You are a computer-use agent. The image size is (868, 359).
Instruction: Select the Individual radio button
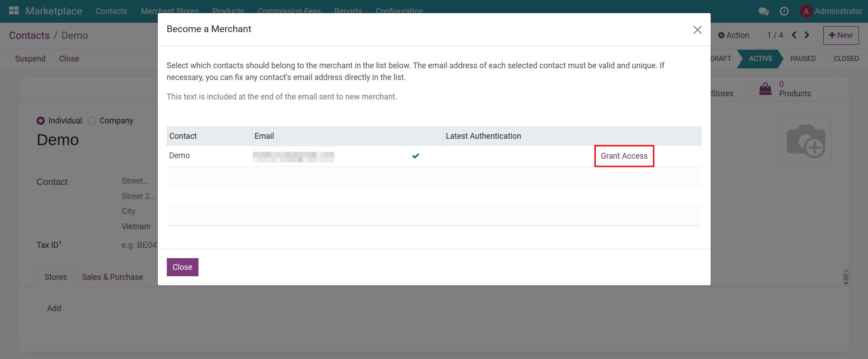41,121
